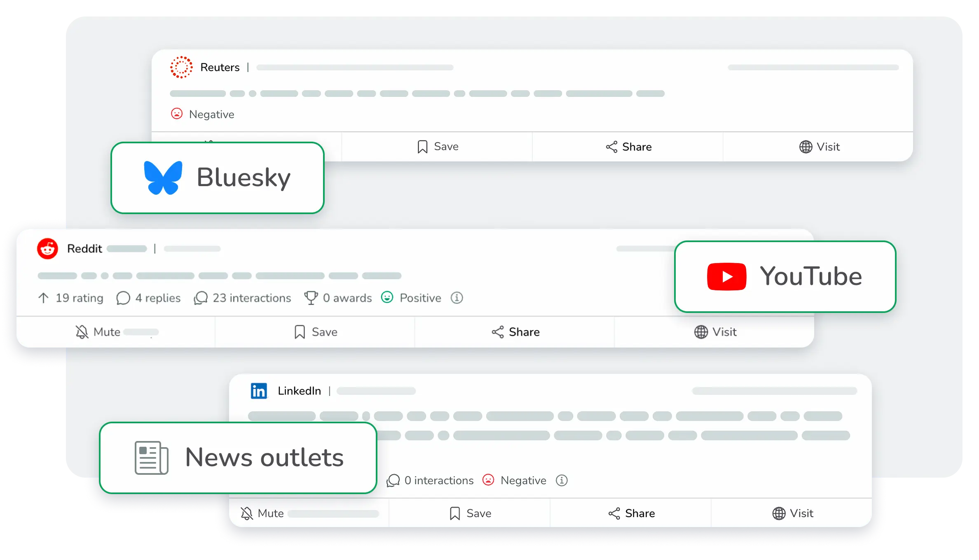
Task: Click the Reddit alien logo icon
Action: [x=48, y=249]
